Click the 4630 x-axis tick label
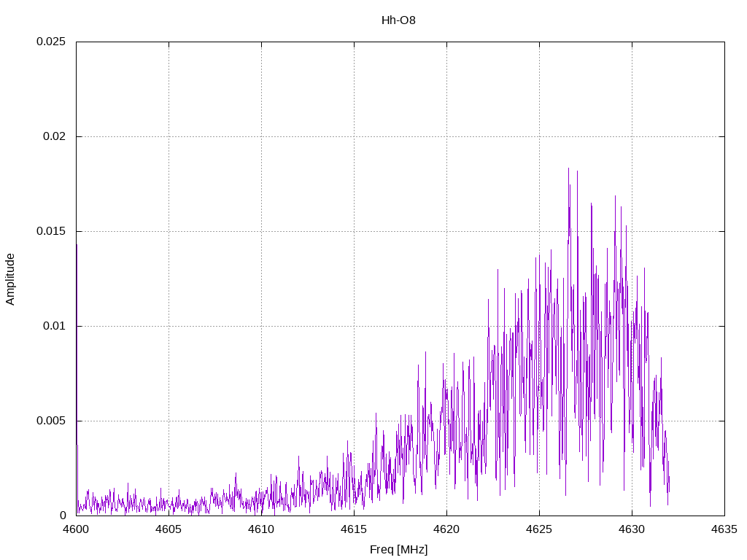The image size is (747, 560). pos(632,529)
